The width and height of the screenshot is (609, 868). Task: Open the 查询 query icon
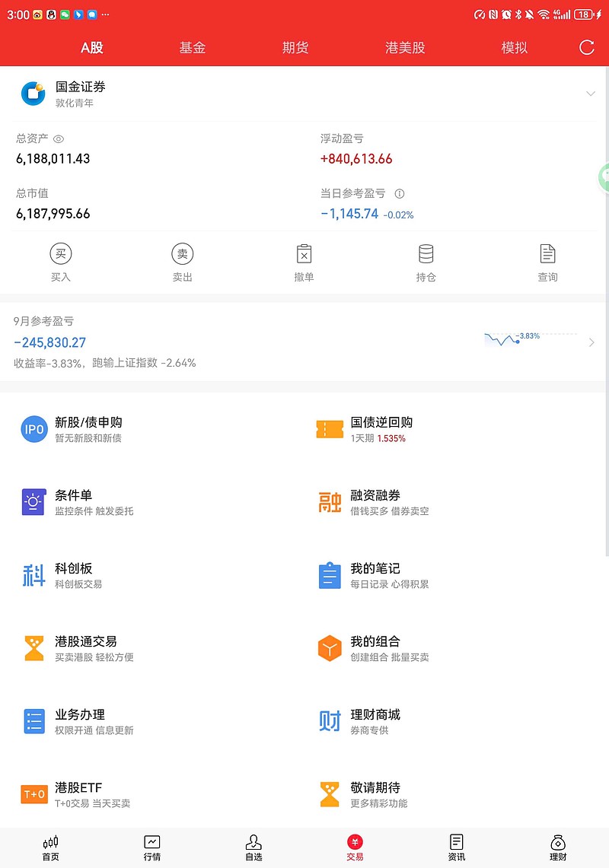pyautogui.click(x=547, y=254)
